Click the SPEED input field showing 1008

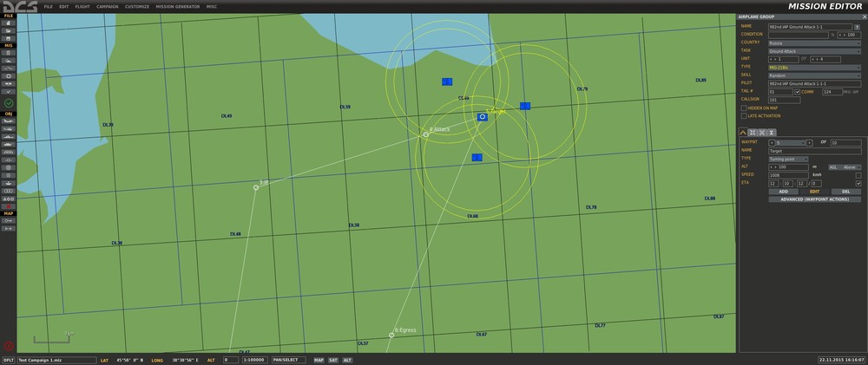point(788,175)
